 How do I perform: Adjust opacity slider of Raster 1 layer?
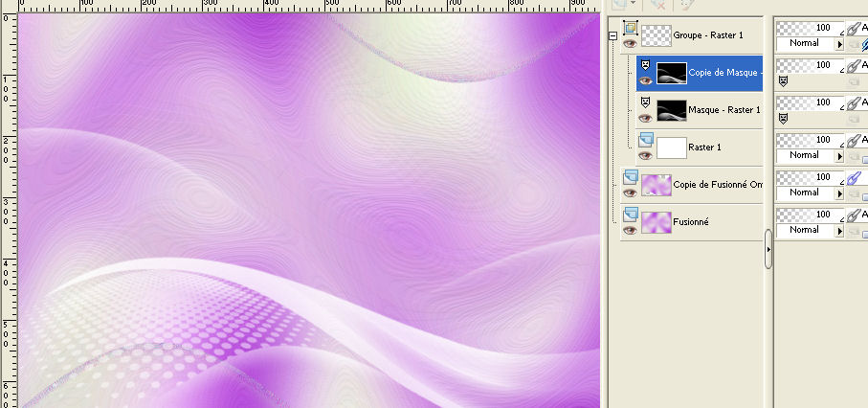point(810,140)
